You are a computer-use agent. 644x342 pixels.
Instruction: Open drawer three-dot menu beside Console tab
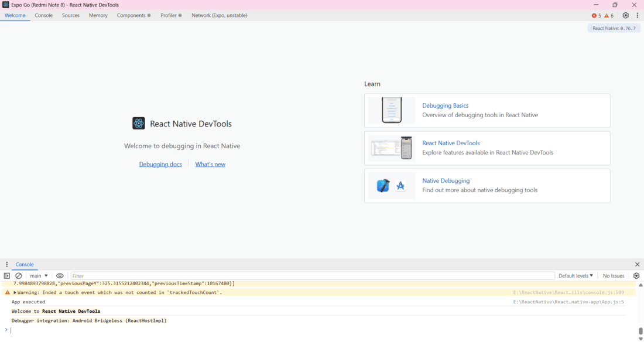[x=6, y=264]
